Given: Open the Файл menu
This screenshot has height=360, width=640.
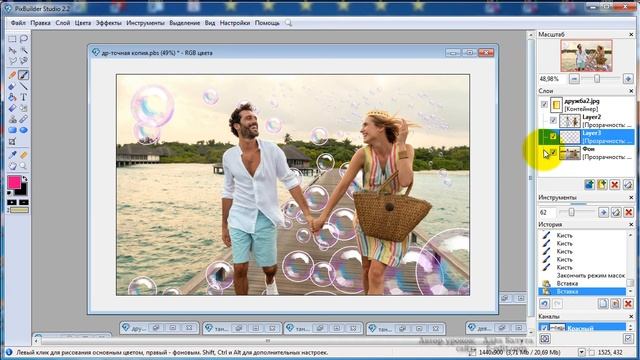Looking at the screenshot, I should pos(18,23).
